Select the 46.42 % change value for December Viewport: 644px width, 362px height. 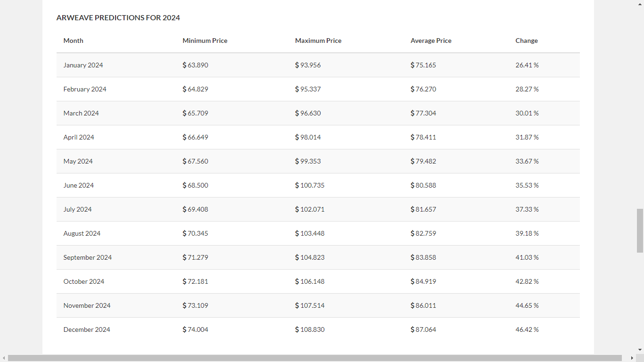527,329
